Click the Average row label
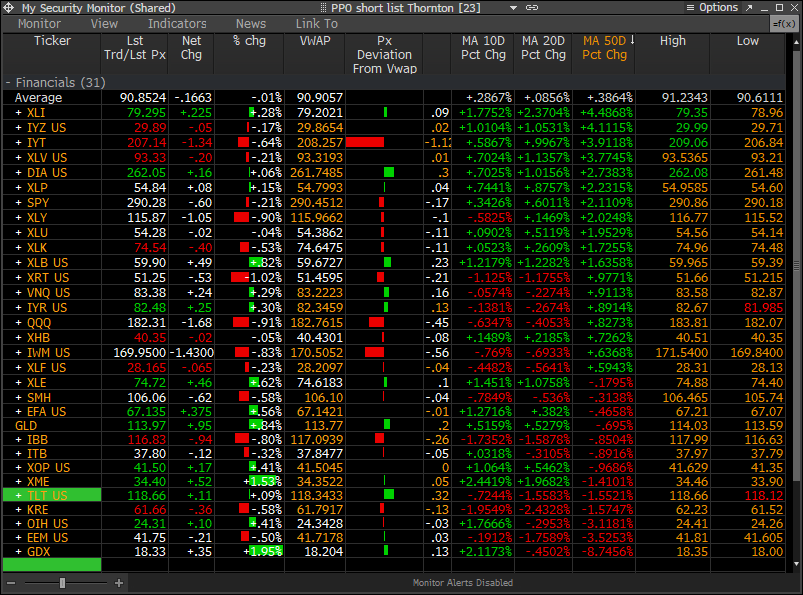The image size is (803, 595). [38, 98]
